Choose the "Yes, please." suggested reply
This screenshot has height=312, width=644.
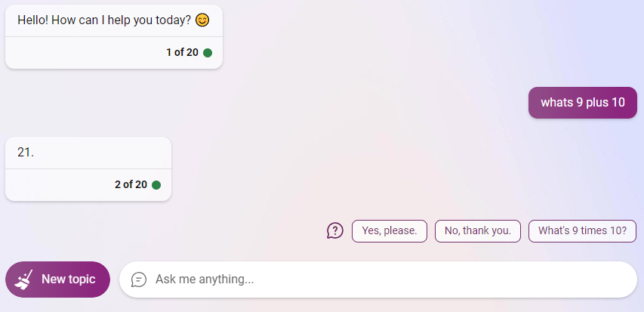click(390, 231)
